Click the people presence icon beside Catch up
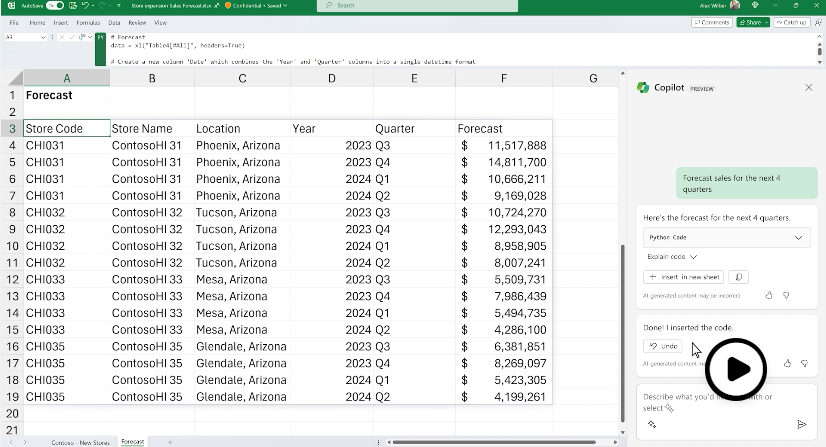Viewport: 826px width, 447px height. pyautogui.click(x=818, y=23)
